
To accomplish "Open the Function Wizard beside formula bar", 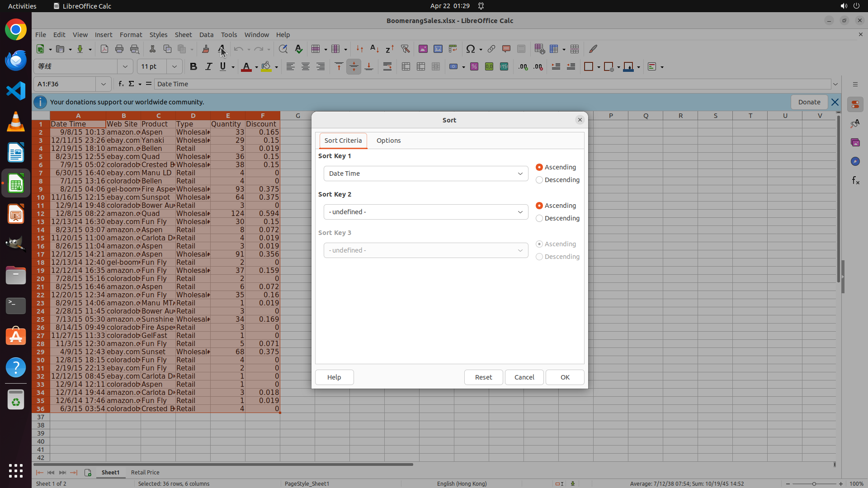I will 121,84.
